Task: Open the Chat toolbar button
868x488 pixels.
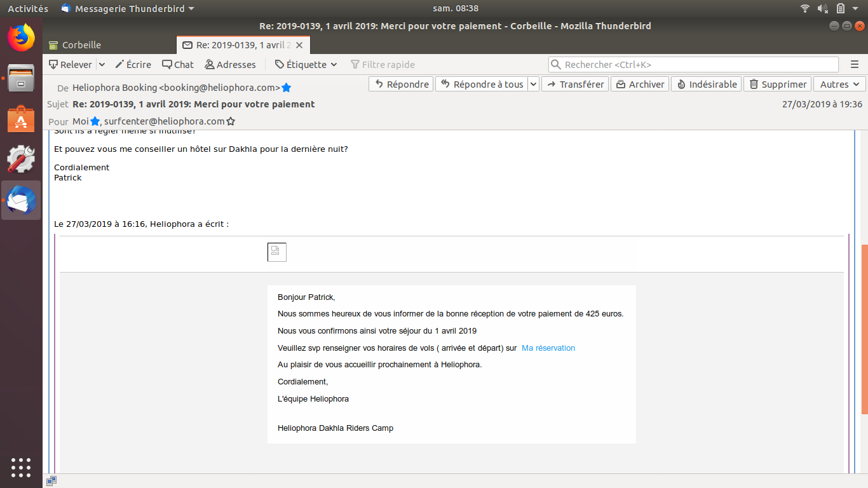Action: click(x=178, y=64)
